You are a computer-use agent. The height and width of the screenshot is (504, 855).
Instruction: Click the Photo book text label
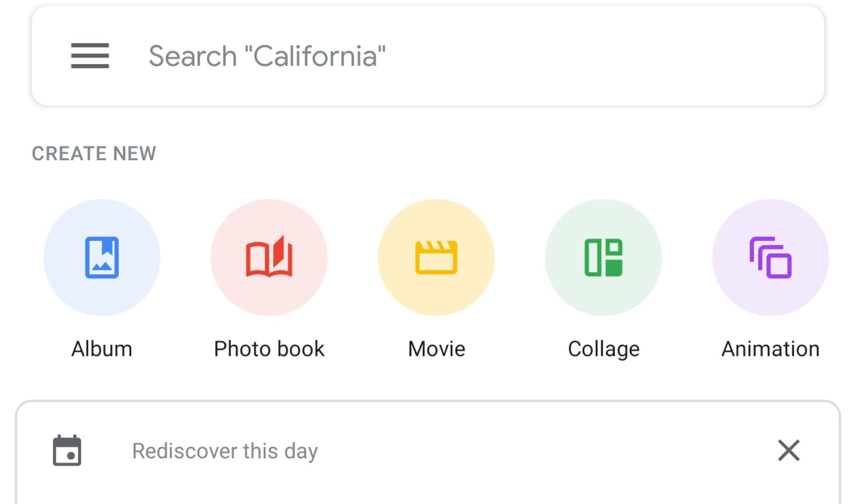[x=269, y=349]
